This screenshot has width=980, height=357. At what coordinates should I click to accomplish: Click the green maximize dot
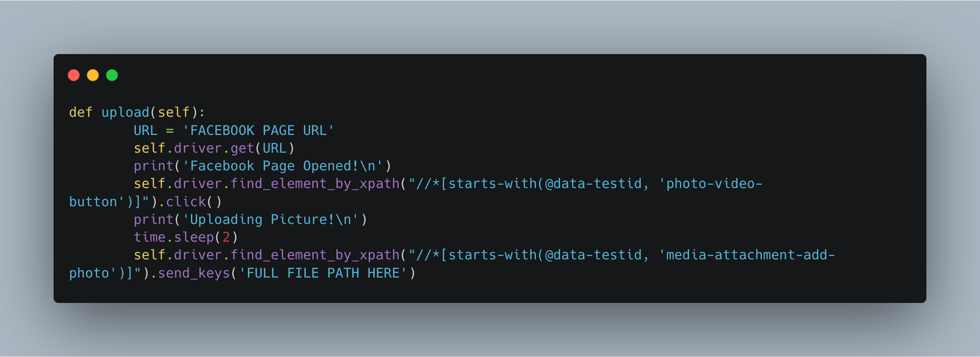click(112, 75)
